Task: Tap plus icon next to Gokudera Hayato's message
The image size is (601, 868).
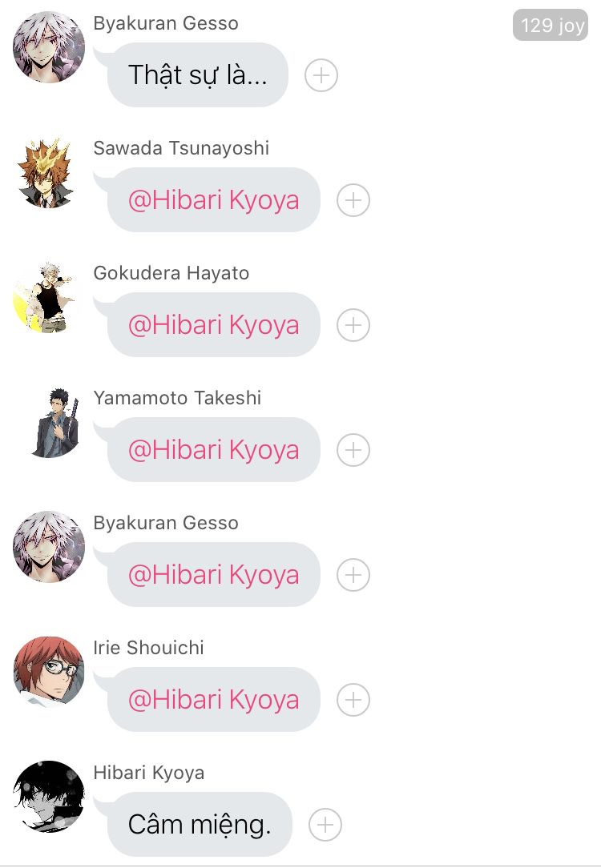Action: [x=353, y=325]
